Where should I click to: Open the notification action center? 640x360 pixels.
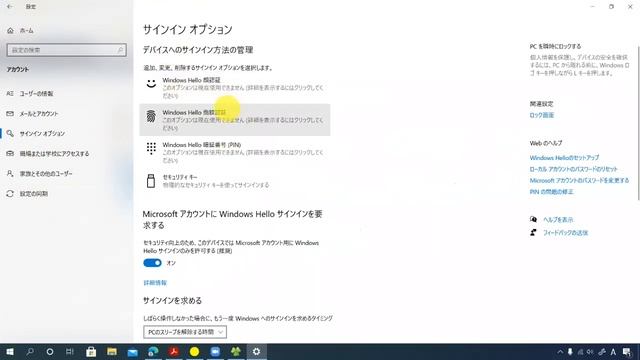pyautogui.click(x=627, y=352)
